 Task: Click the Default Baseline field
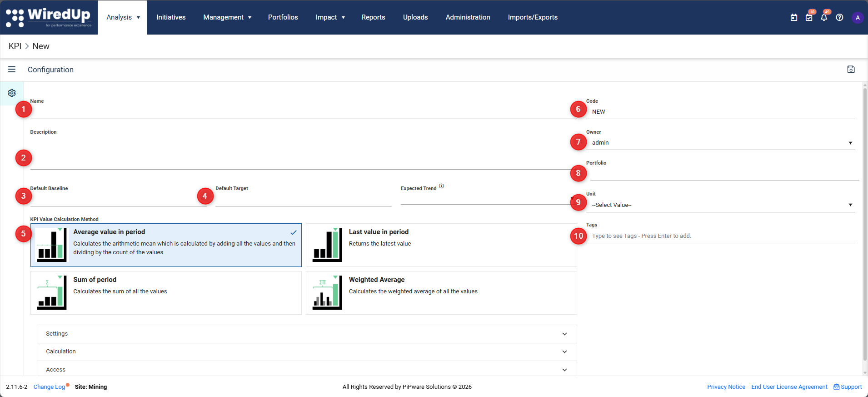tap(118, 200)
